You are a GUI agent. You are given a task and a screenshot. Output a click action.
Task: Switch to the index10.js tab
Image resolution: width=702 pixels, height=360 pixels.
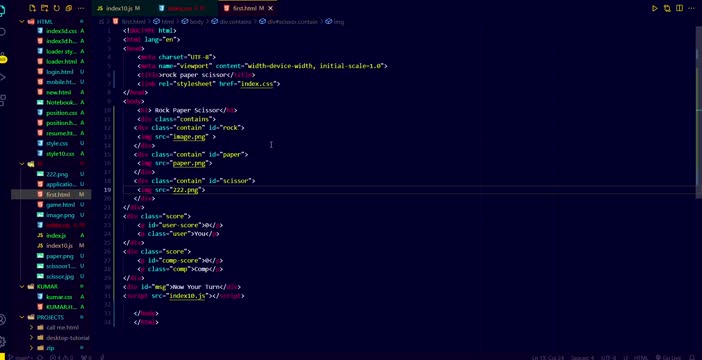pyautogui.click(x=119, y=8)
